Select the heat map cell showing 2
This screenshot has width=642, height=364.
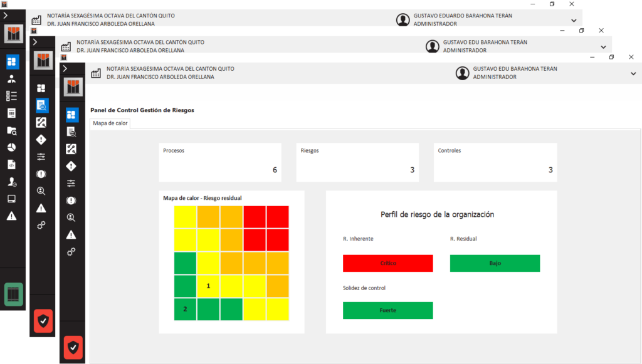[185, 309]
